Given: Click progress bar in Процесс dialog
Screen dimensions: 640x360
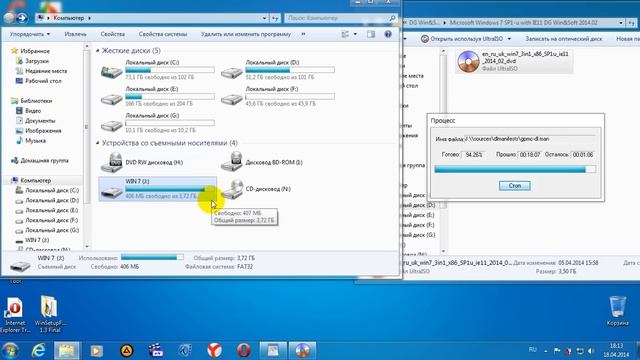Looking at the screenshot, I should [x=515, y=169].
